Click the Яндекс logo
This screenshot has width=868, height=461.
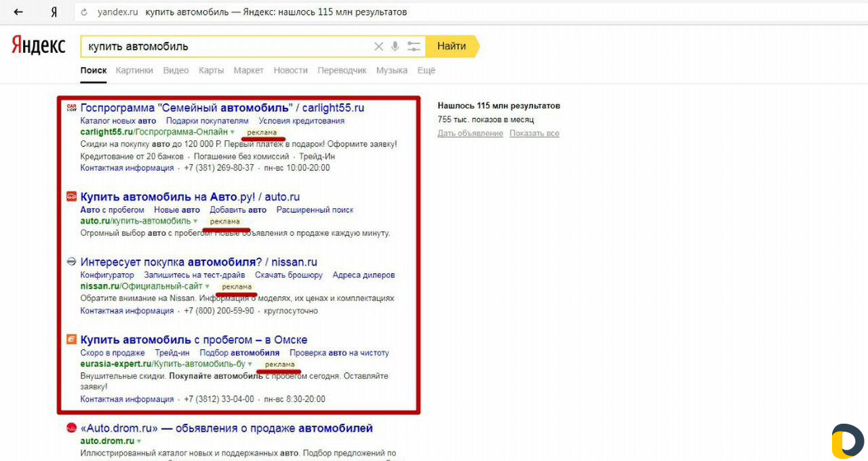39,45
